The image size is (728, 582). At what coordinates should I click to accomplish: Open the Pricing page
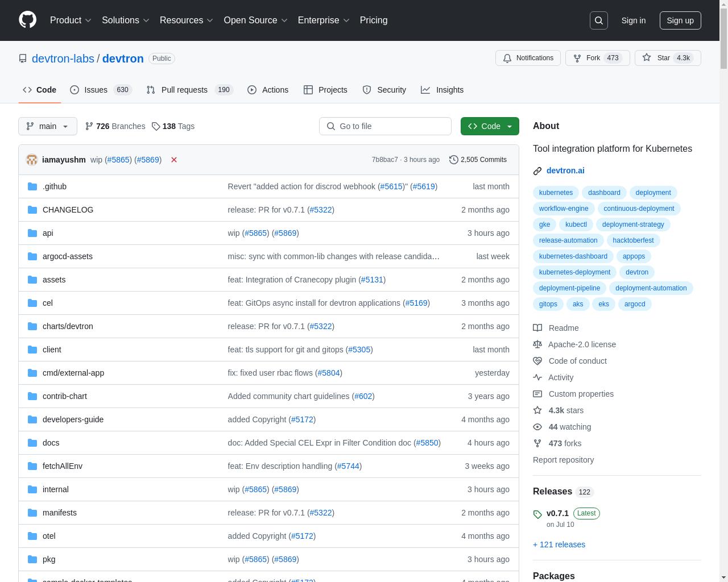pyautogui.click(x=374, y=20)
